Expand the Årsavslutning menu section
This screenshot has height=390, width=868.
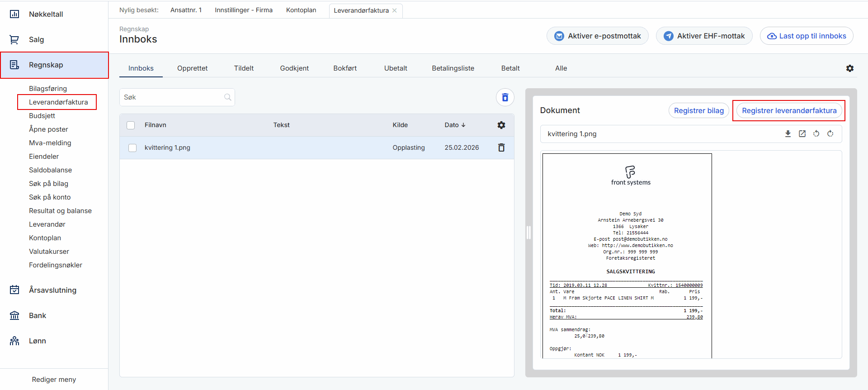pos(52,290)
